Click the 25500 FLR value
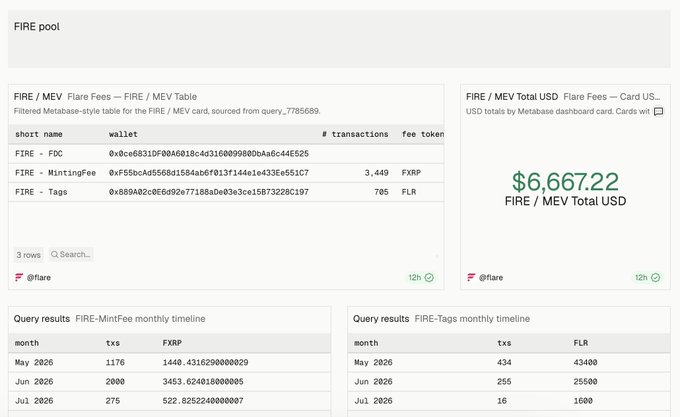Image resolution: width=680 pixels, height=417 pixels. tap(585, 381)
